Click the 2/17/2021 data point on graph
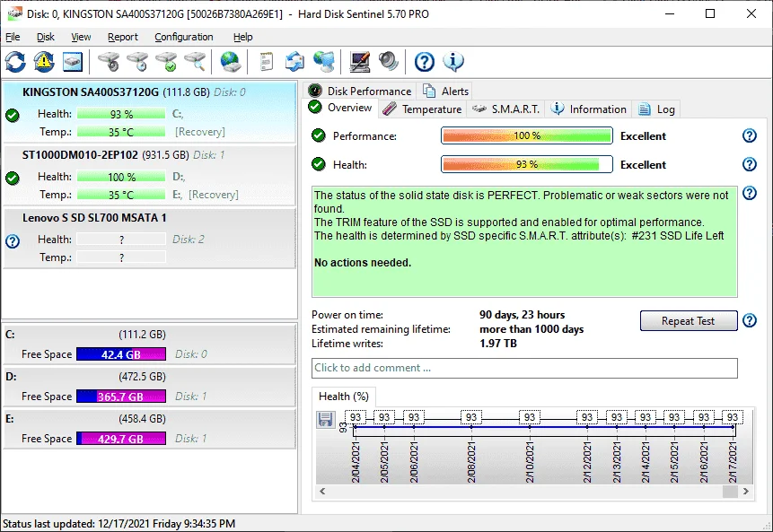This screenshot has height=532, width=773. (733, 427)
